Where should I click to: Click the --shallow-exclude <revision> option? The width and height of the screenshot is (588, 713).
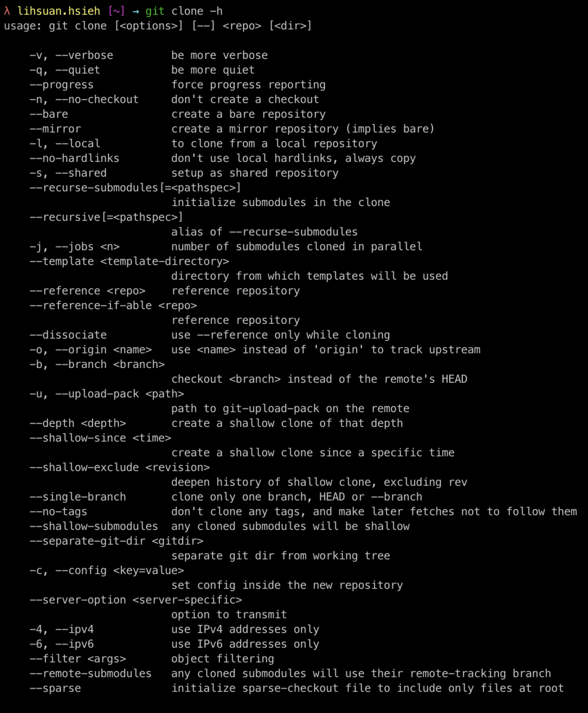pyautogui.click(x=119, y=467)
